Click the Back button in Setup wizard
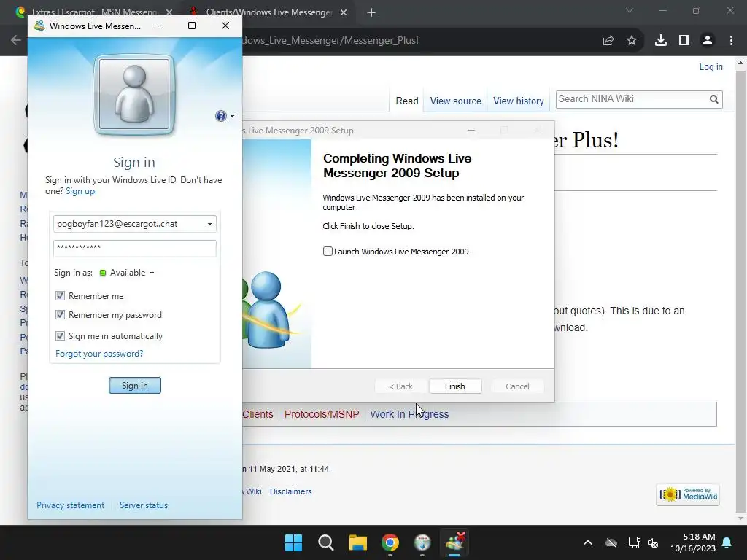Viewport: 747px width, 560px height. [400, 386]
